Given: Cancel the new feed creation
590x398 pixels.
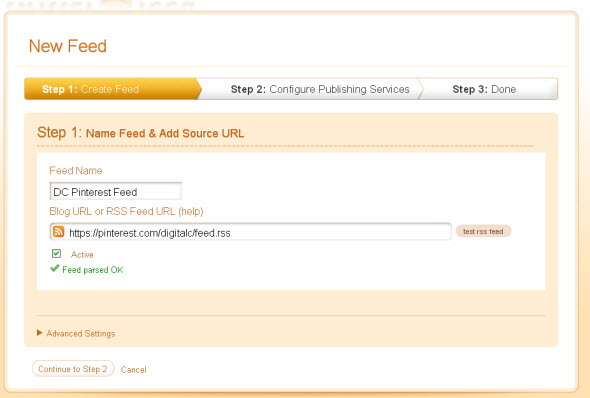Looking at the screenshot, I should pos(134,370).
